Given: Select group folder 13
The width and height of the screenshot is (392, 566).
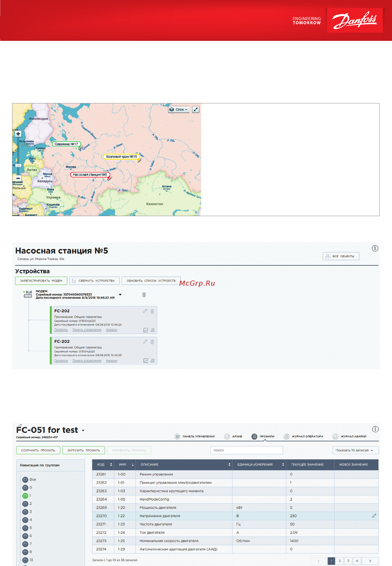Looking at the screenshot, I should coord(28,560).
